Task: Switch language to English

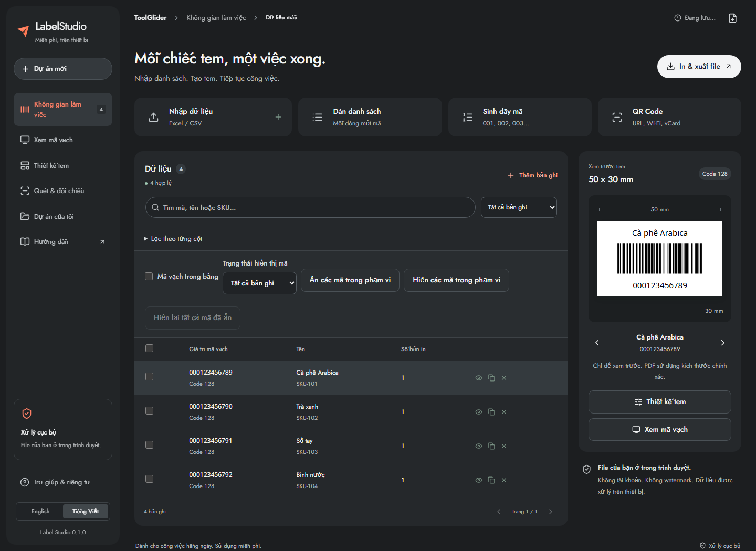Action: tap(40, 512)
